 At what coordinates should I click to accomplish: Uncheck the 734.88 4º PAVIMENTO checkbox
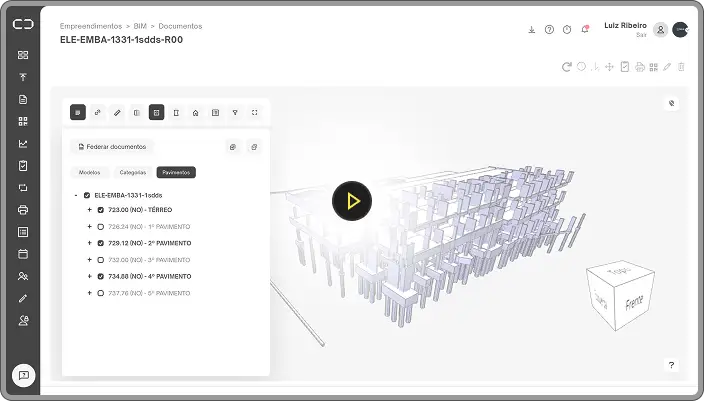coord(101,276)
